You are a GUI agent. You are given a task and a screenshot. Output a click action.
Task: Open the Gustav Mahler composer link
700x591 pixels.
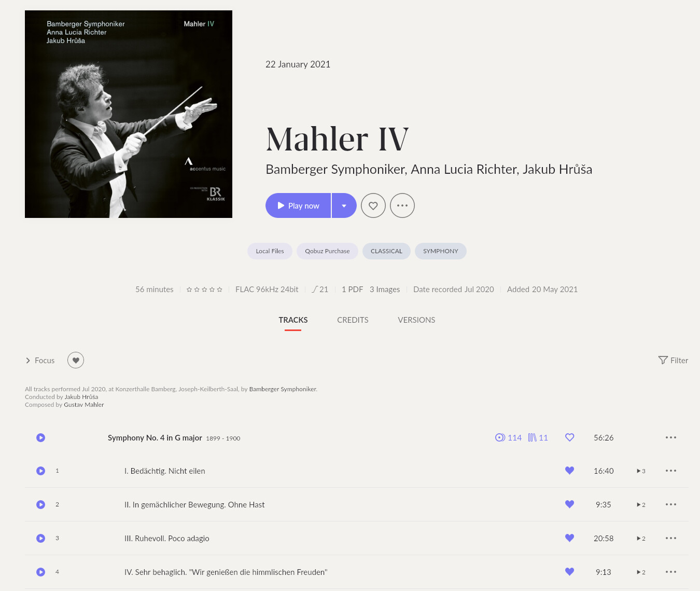click(x=84, y=405)
